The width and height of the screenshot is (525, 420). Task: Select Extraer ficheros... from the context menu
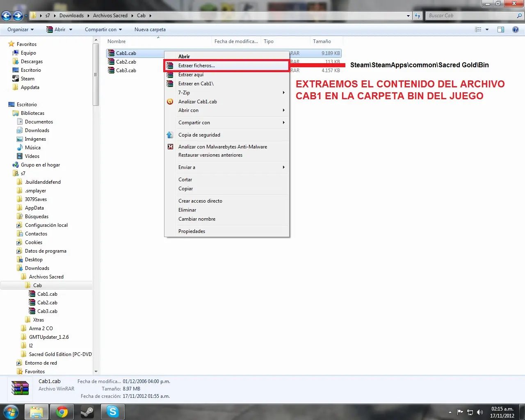point(227,66)
